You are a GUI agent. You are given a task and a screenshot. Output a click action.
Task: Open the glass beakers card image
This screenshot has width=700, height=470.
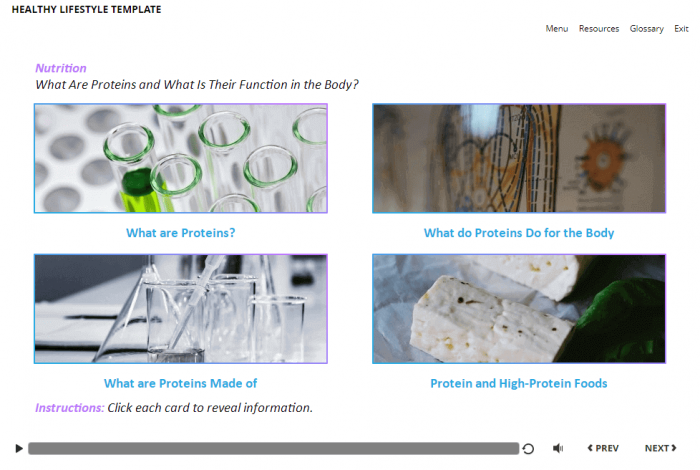[181, 309]
